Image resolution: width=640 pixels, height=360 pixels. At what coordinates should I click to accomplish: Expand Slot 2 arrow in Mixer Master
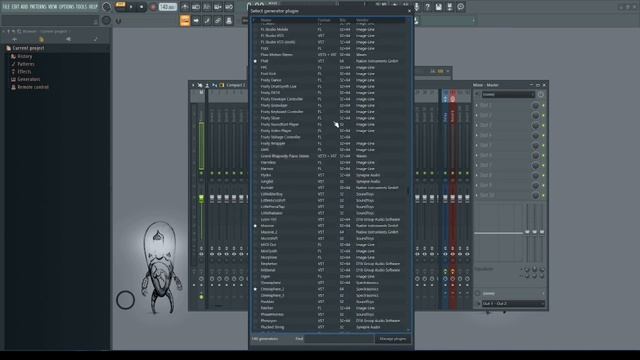tap(476, 116)
